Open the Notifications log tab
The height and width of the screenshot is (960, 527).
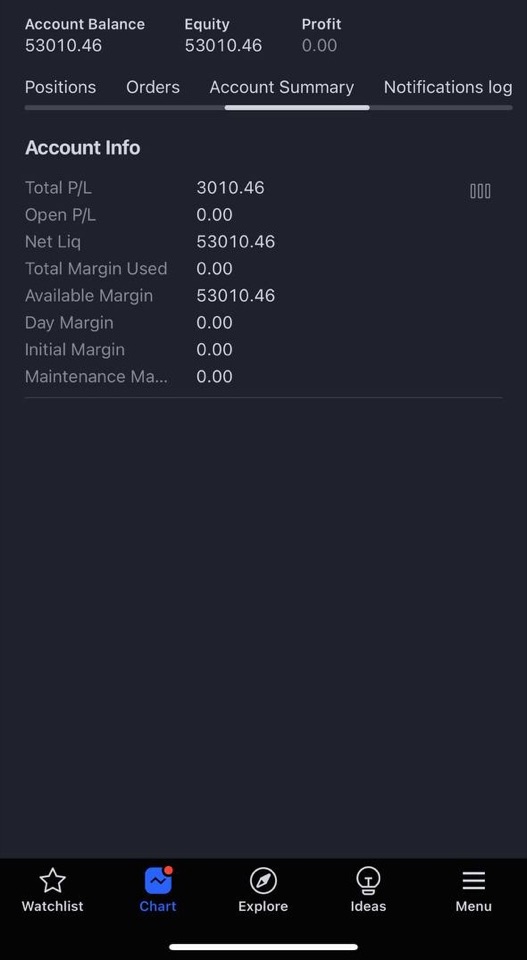click(x=448, y=88)
